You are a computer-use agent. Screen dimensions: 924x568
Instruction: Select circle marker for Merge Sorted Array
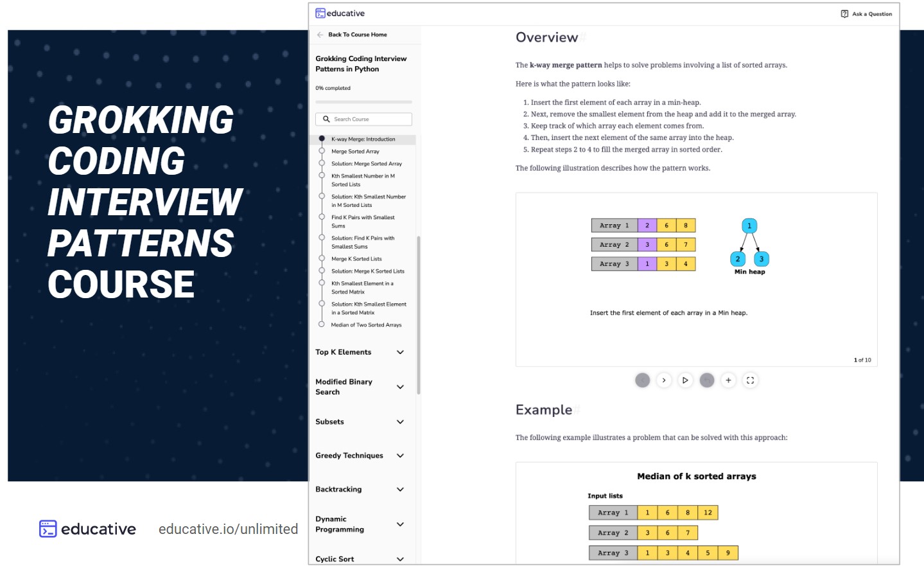pyautogui.click(x=322, y=151)
